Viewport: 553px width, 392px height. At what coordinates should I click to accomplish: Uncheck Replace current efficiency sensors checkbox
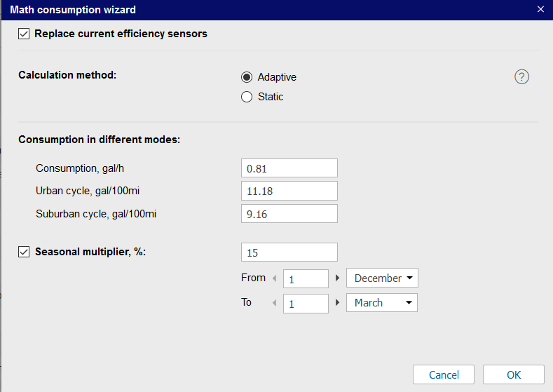(x=24, y=34)
